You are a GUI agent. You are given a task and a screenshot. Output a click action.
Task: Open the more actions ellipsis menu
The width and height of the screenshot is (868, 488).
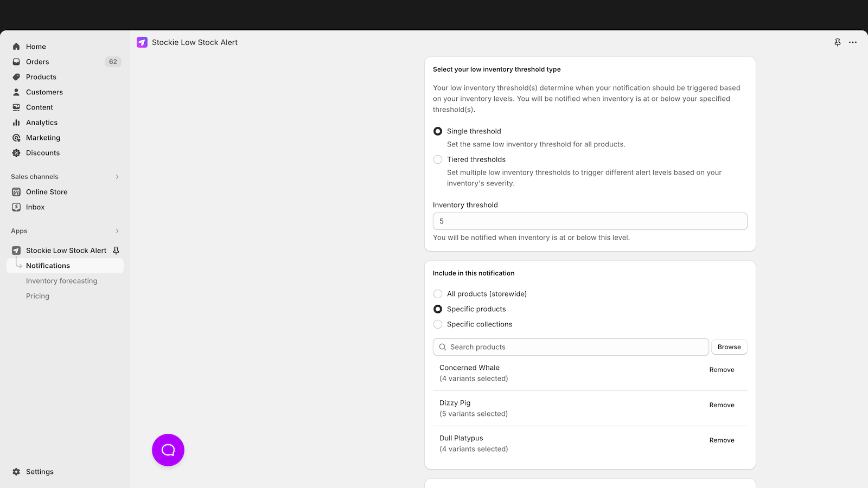pos(853,42)
